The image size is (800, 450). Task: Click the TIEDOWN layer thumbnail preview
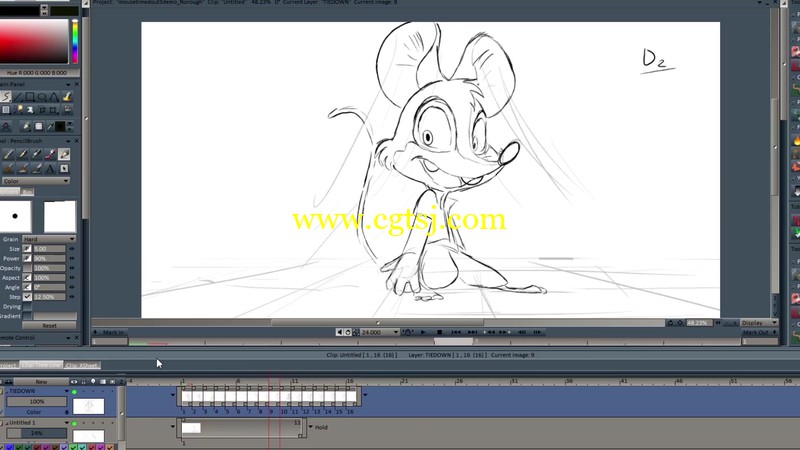pos(88,407)
